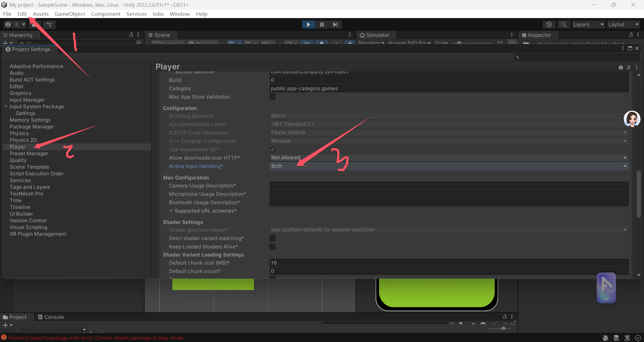Open the version control branch icon
Viewport: 644px width, 342px height.
point(49,24)
